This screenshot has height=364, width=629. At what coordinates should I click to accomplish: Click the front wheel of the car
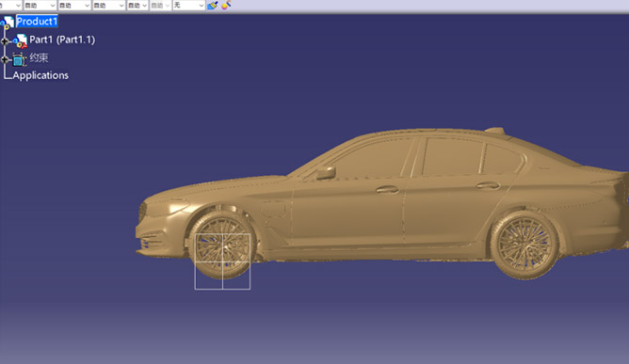(222, 245)
